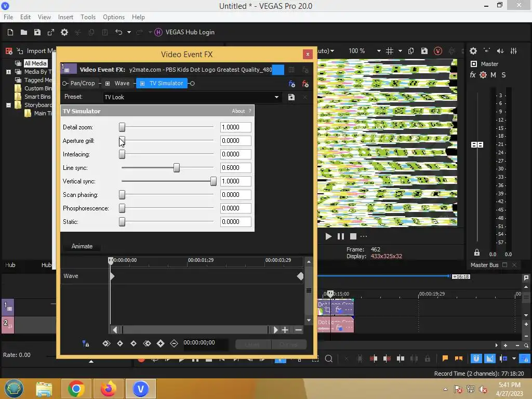Open the File menu

point(8,17)
